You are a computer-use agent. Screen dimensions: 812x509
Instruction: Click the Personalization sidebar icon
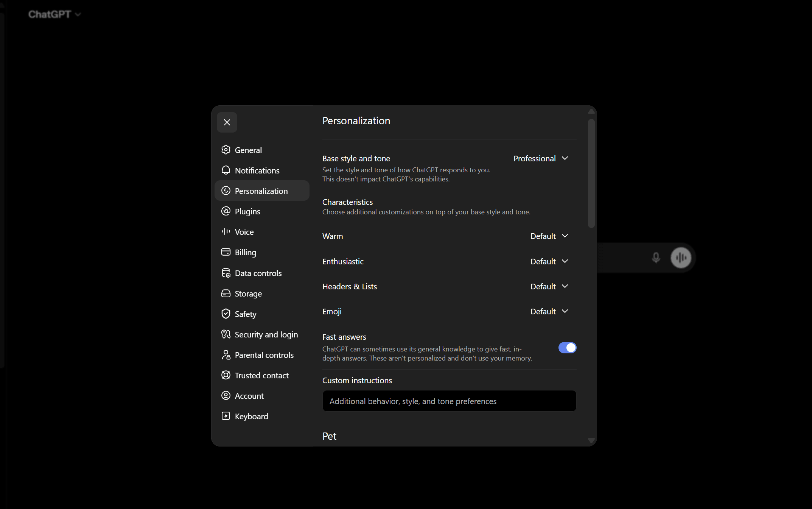click(x=226, y=191)
